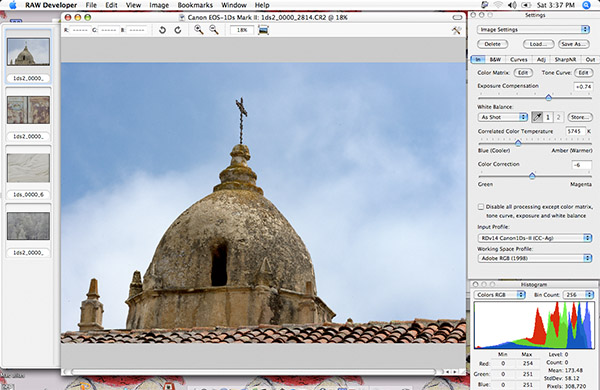600x390 pixels.
Task: Enable Disable all processing checkbox
Action: pos(481,207)
